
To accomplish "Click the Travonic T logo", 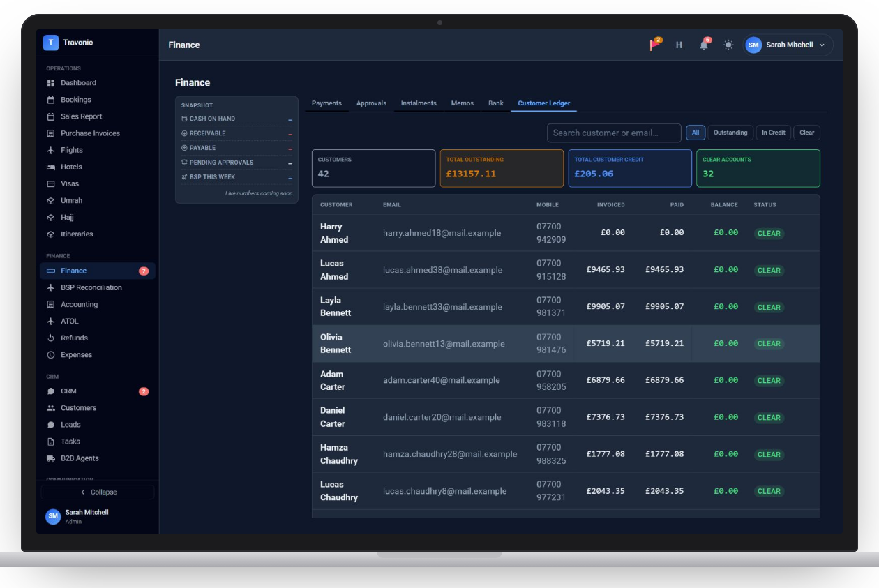I will [50, 43].
